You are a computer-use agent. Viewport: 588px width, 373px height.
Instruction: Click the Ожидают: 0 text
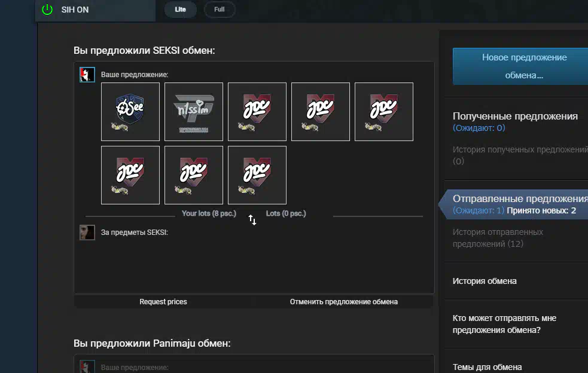coord(479,128)
